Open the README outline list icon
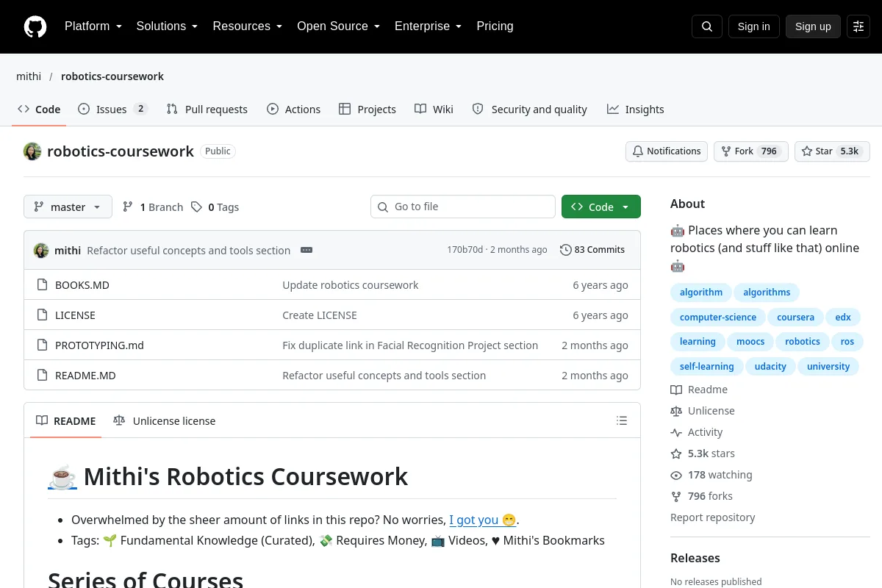This screenshot has width=882, height=588. click(622, 421)
